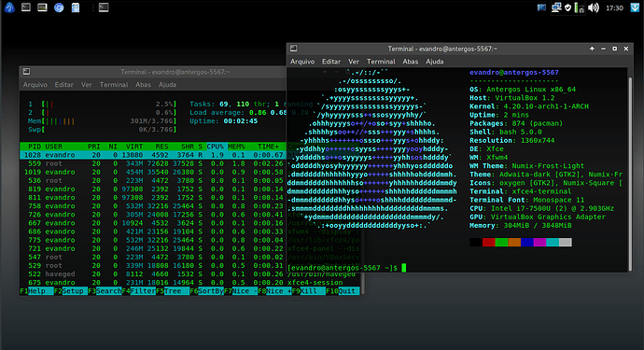Sort htop by the CPU% column header
This screenshot has height=350, width=644.
click(x=216, y=147)
